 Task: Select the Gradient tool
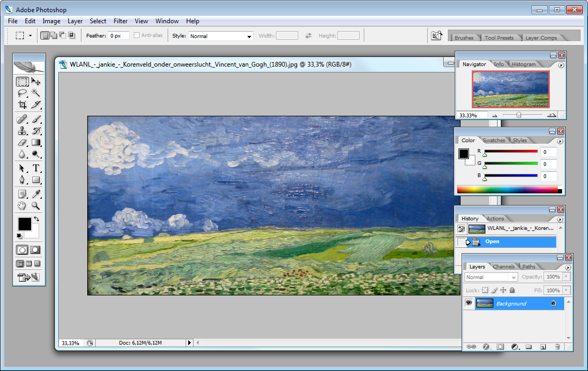[36, 142]
